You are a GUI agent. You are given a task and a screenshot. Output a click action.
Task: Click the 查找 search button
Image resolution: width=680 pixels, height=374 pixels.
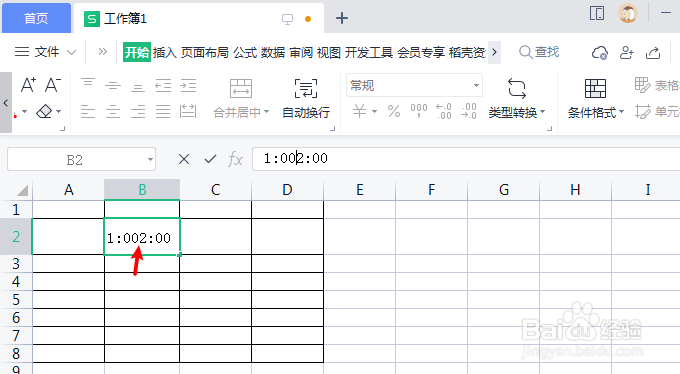pyautogui.click(x=539, y=52)
